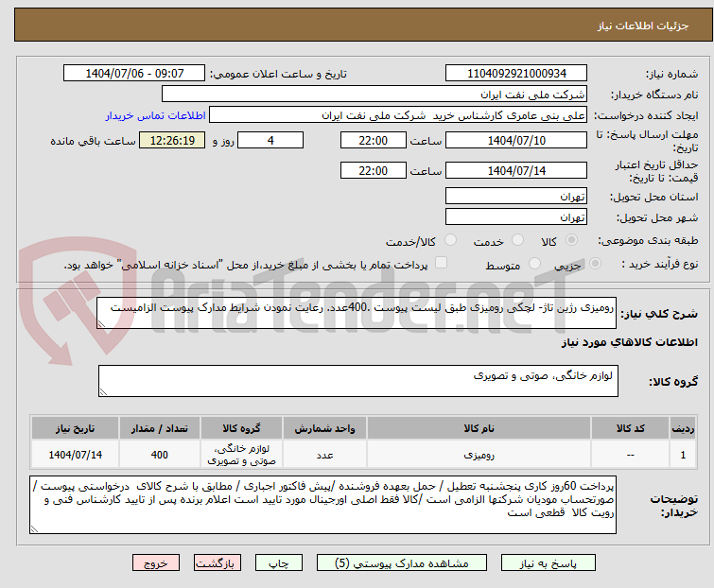This screenshot has height=588, width=714.
Task: Click the گروه کالا text area
Action: point(357,381)
